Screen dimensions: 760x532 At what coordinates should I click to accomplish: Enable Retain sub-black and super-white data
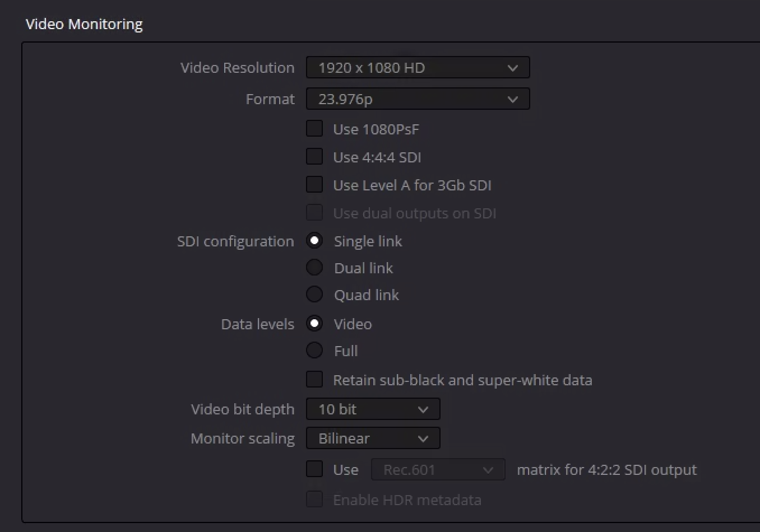[x=314, y=380]
